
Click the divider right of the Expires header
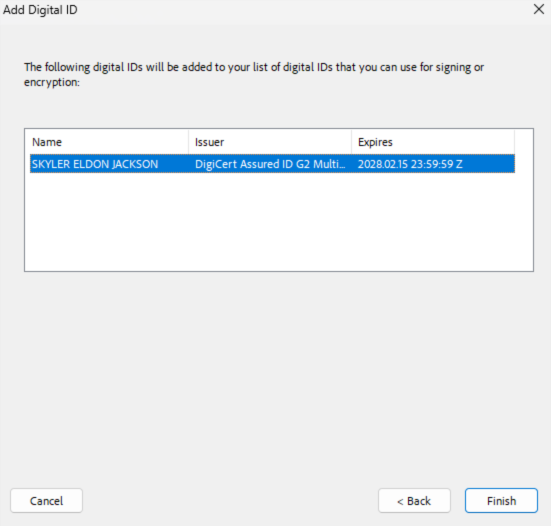[x=514, y=142]
